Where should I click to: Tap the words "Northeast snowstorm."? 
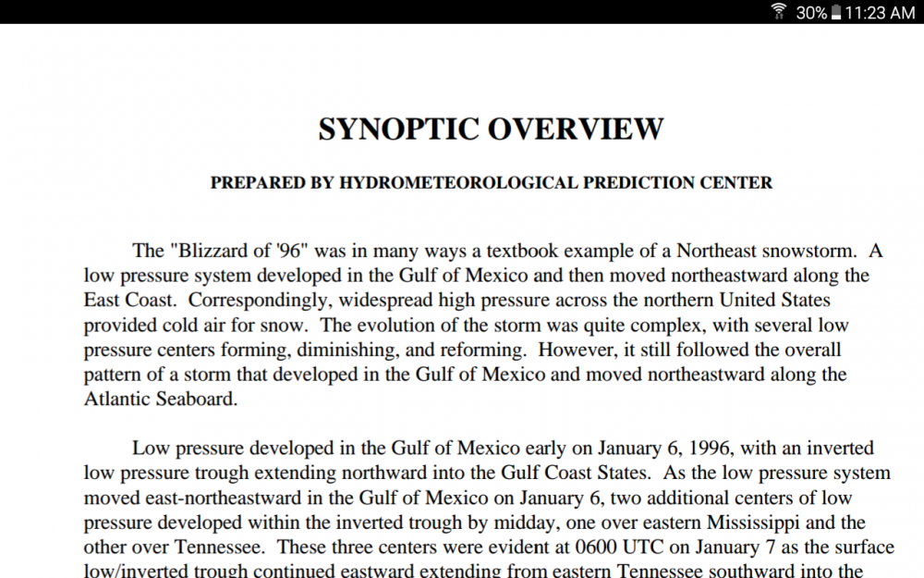pyautogui.click(x=767, y=251)
